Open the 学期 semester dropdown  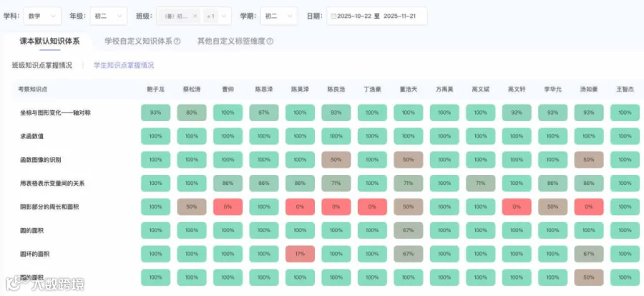[x=279, y=16]
